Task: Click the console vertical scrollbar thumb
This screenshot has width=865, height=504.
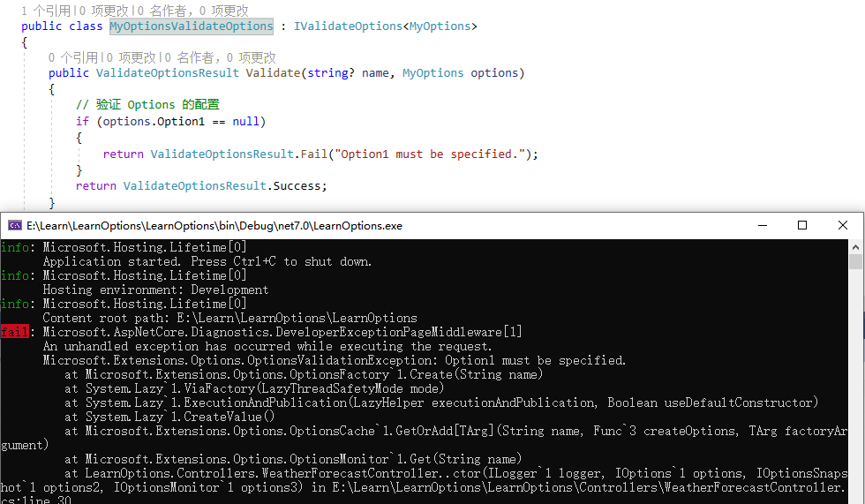Action: click(x=855, y=261)
